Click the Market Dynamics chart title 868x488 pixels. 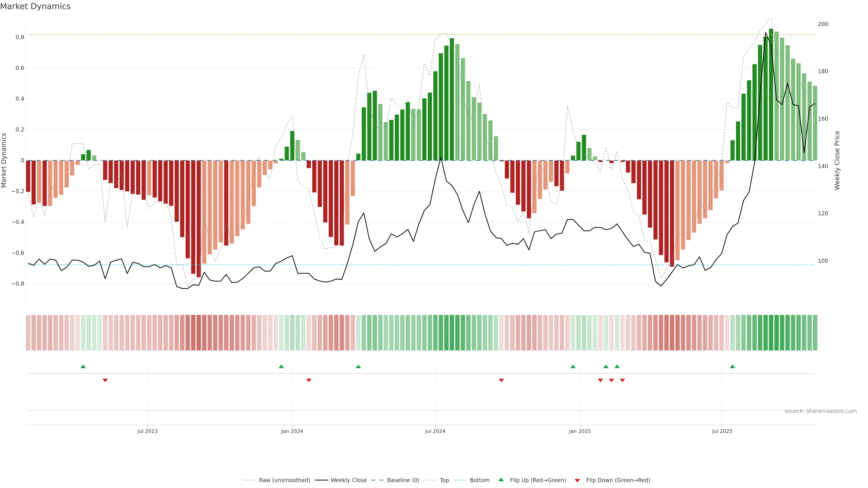pos(35,6)
